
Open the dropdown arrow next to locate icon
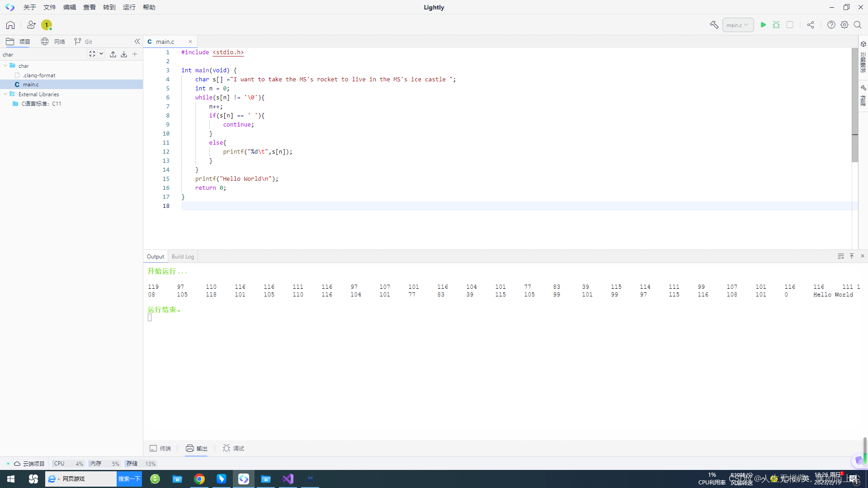click(x=101, y=54)
